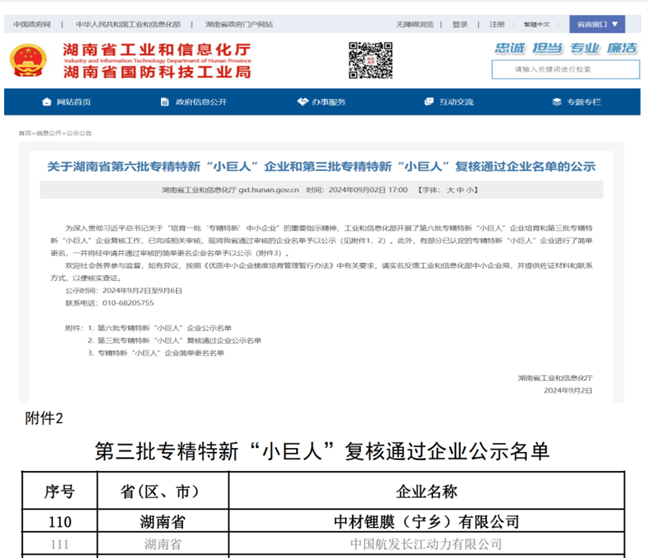
Task: Open the 湖南省政府门户网站 link
Action: point(238,23)
